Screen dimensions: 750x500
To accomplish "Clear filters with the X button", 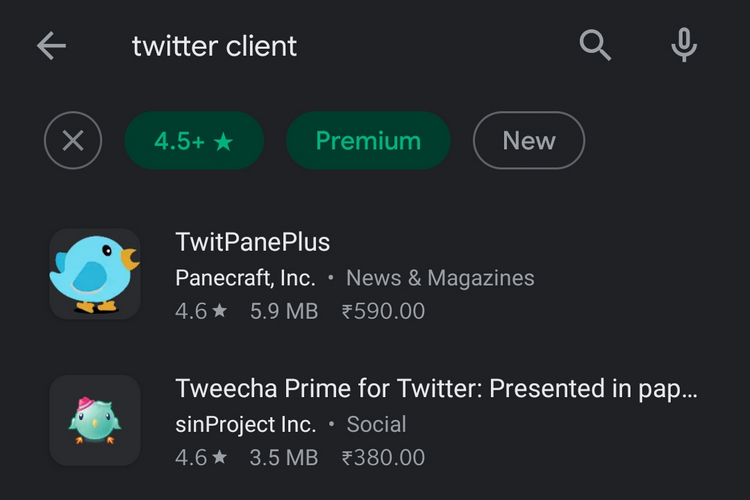I will pos(73,141).
